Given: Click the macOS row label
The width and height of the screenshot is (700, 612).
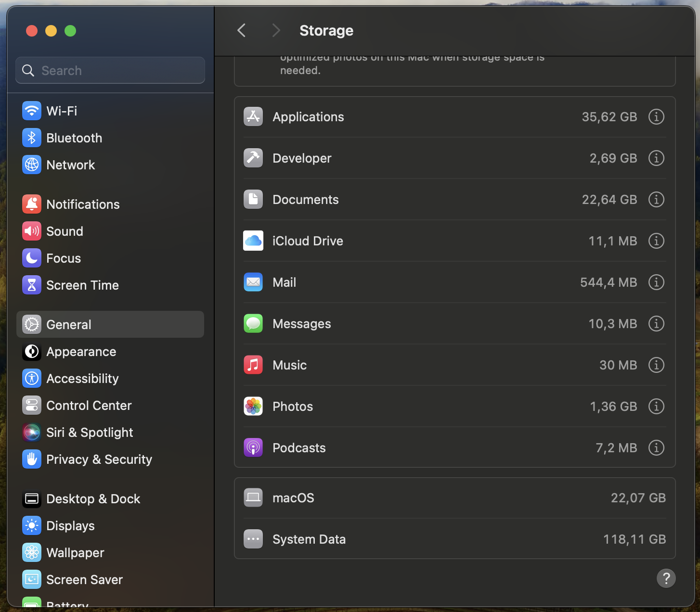Looking at the screenshot, I should [x=293, y=498].
